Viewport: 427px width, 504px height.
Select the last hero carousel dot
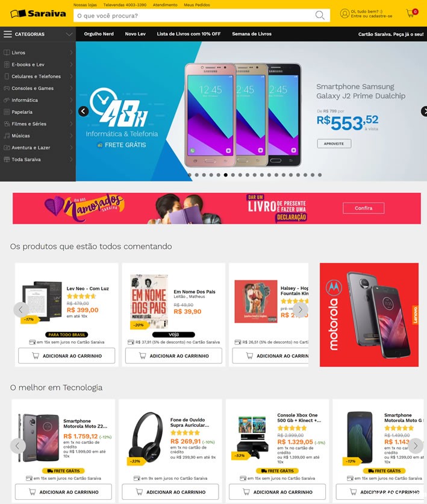pos(320,175)
